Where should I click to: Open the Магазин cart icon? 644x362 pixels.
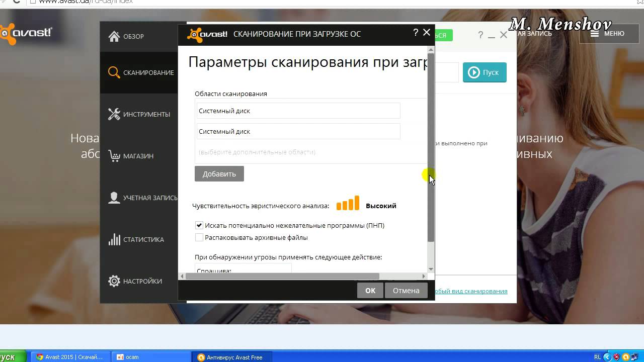[114, 156]
